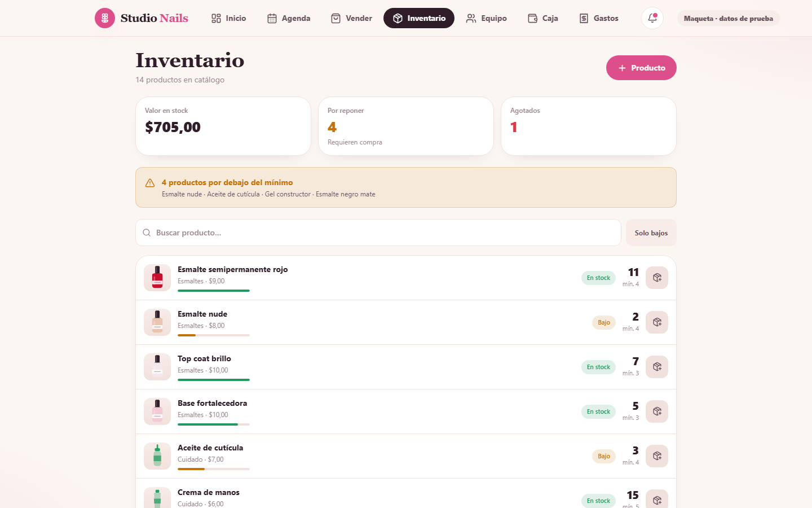812x508 pixels.
Task: Click the Bajo badge for Esmalte nude
Action: tap(604, 322)
